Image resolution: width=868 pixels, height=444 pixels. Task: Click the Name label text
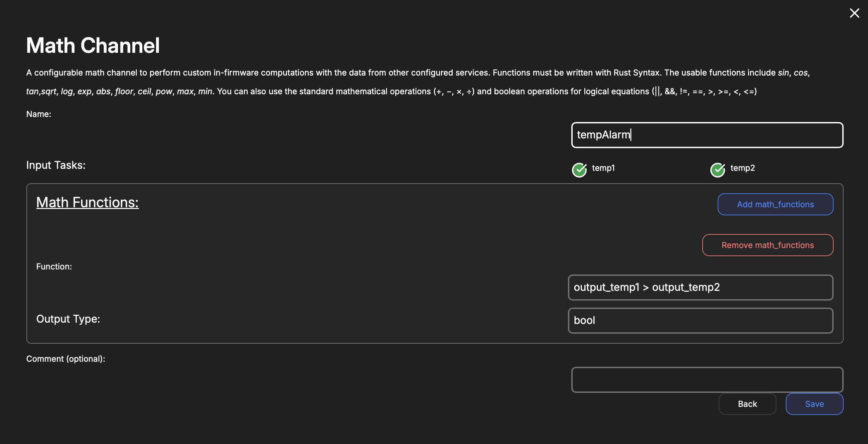tap(39, 114)
